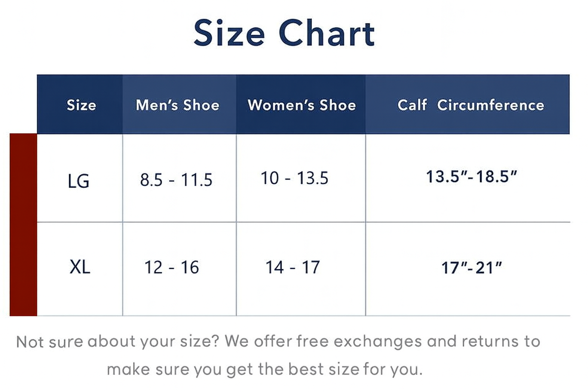
Task: Click the word "Chart" in the title
Action: tap(327, 33)
